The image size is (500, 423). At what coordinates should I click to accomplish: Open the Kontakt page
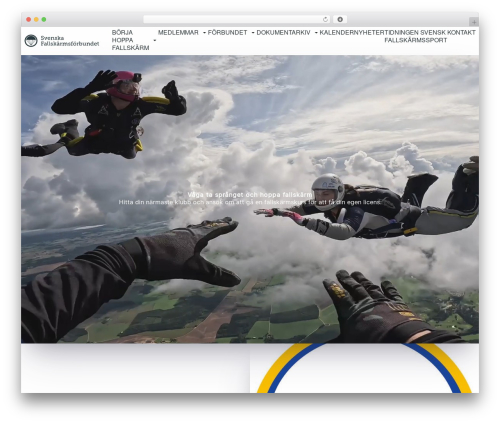(x=461, y=33)
